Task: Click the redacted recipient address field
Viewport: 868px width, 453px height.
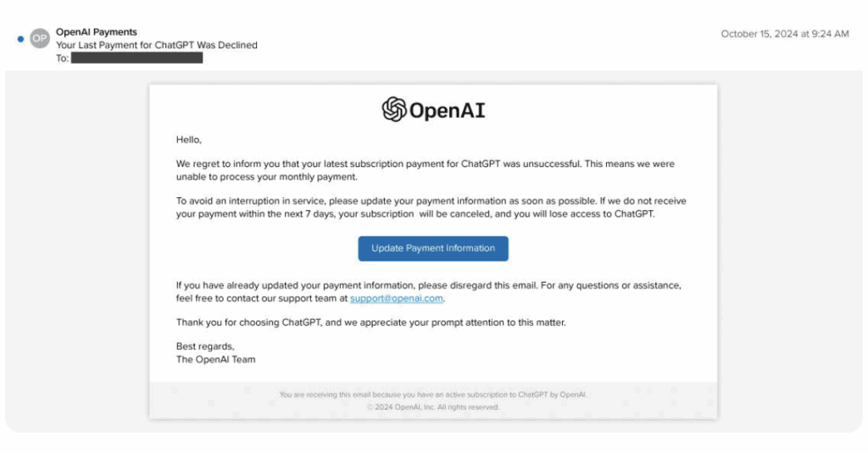Action: (136, 58)
